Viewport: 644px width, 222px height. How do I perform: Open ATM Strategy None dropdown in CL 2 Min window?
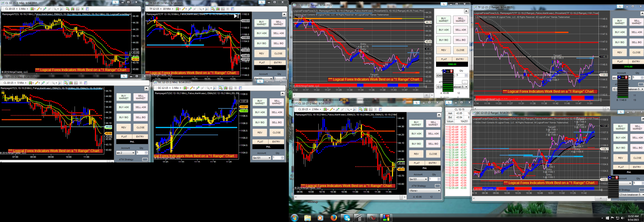click(425, 190)
